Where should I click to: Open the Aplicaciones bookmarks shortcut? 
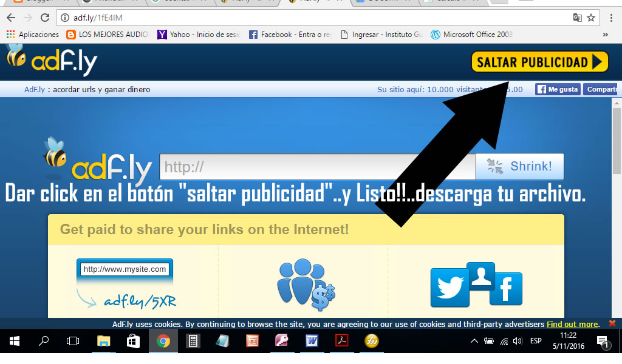[x=33, y=35]
